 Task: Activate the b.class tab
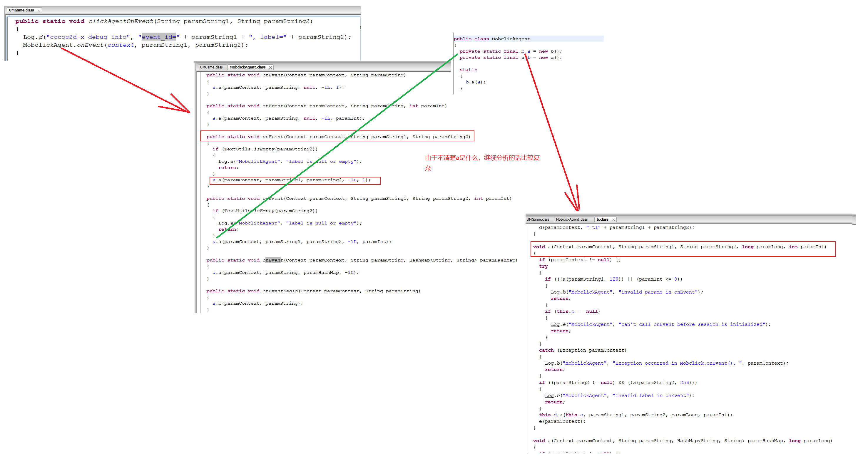pyautogui.click(x=602, y=219)
